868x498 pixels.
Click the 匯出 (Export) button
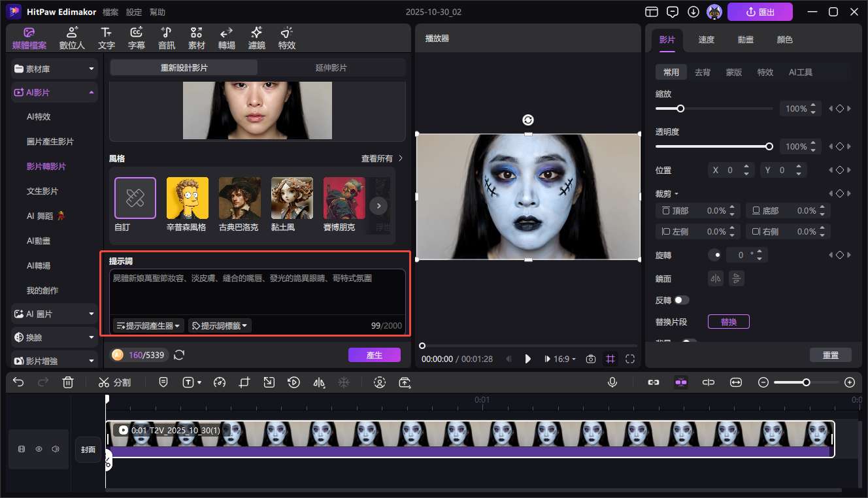click(760, 11)
